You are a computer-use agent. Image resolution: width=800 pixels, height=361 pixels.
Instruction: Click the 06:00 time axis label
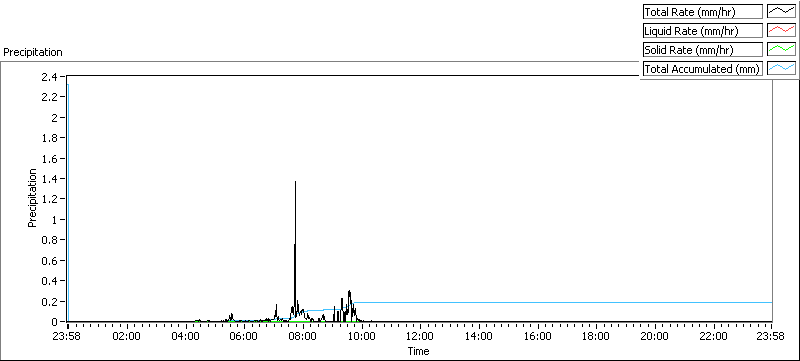tap(243, 336)
